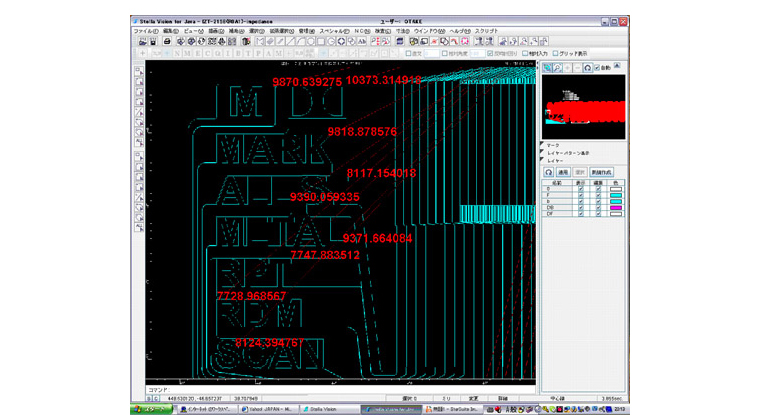The height and width of the screenshot is (415, 760).
Task: Open the 編集 menu
Action: tap(171, 31)
